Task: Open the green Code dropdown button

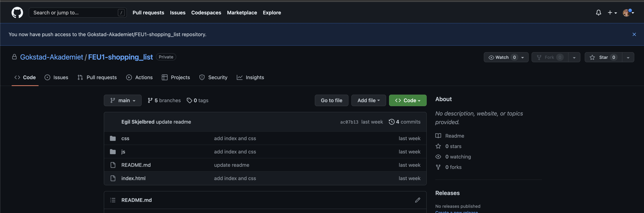Action: coord(408,100)
